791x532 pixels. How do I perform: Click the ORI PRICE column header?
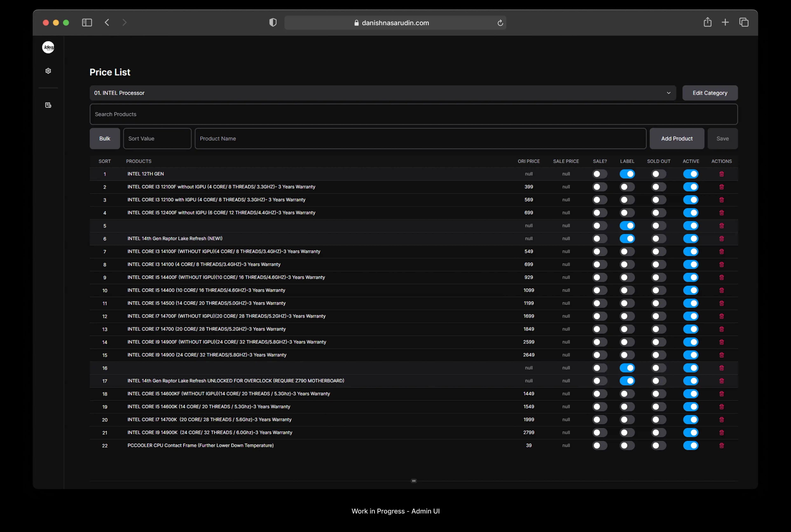(x=529, y=161)
